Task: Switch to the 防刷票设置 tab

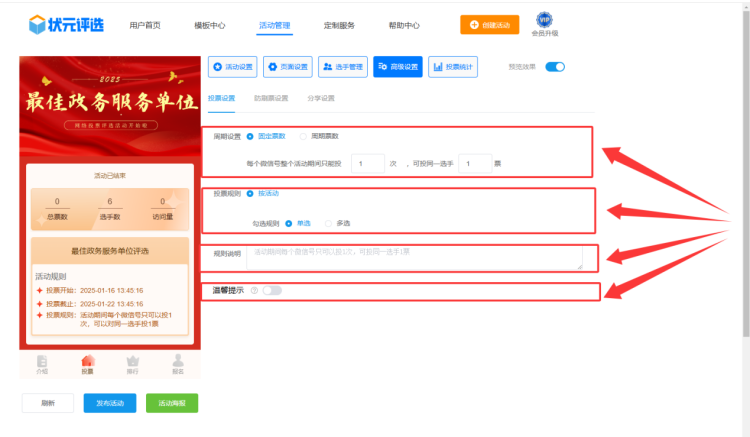Action: tap(271, 99)
